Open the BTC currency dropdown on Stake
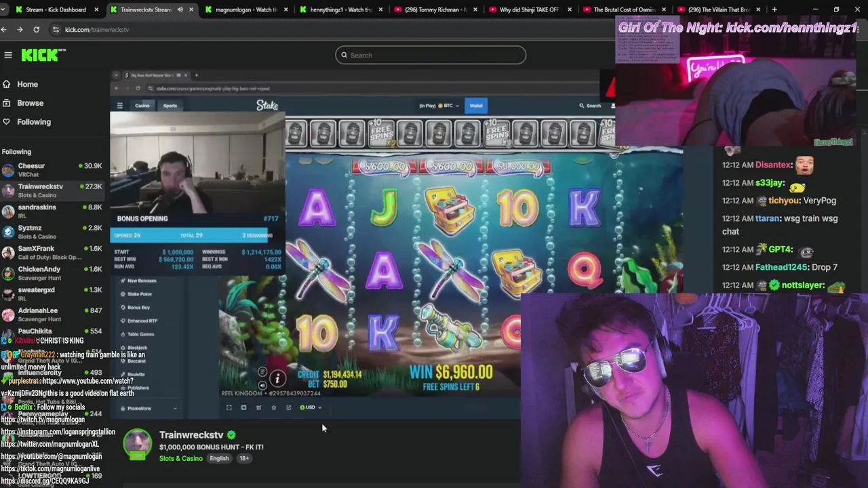Screen dimensions: 868x488 pyautogui.click(x=448, y=106)
